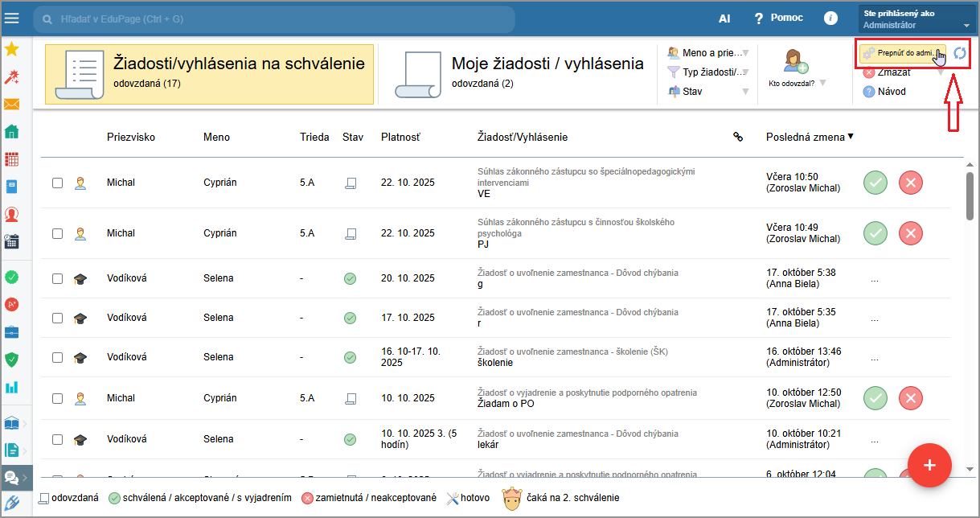Click the Hľadať v EduPage search field

point(273,18)
